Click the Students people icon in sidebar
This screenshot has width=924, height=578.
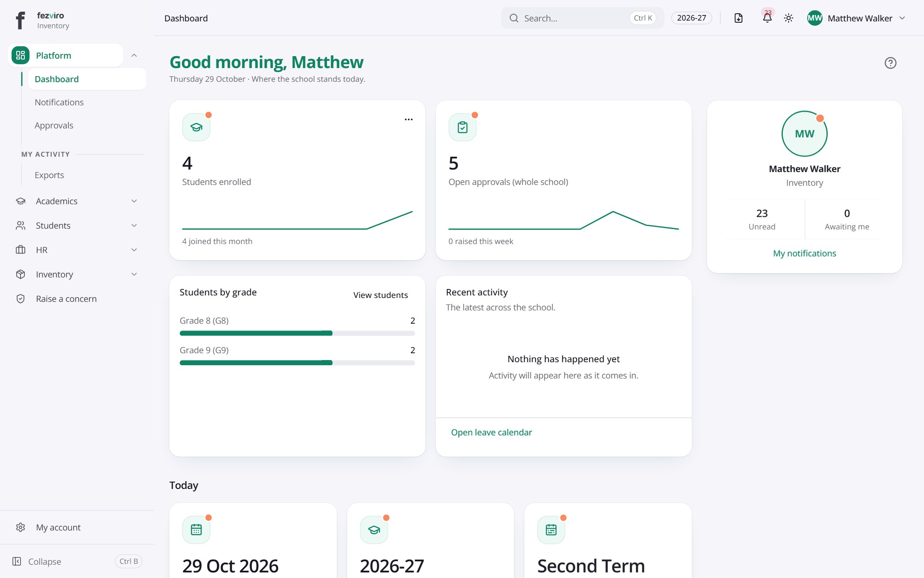point(21,226)
